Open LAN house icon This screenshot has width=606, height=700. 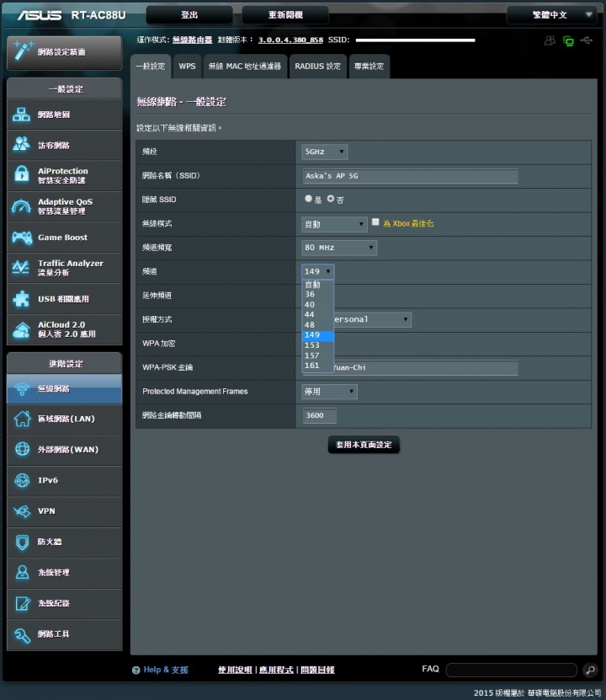pyautogui.click(x=22, y=419)
